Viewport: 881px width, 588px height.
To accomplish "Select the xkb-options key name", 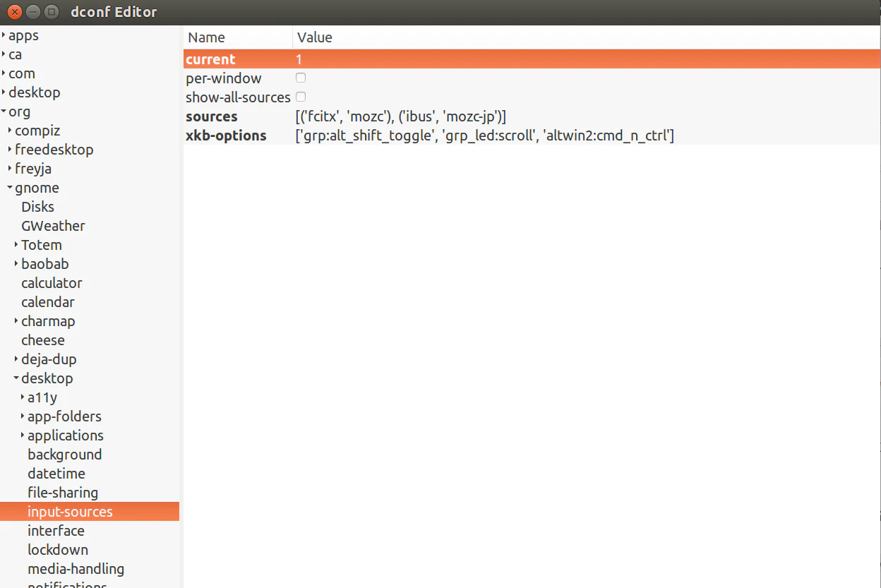I will click(x=226, y=136).
